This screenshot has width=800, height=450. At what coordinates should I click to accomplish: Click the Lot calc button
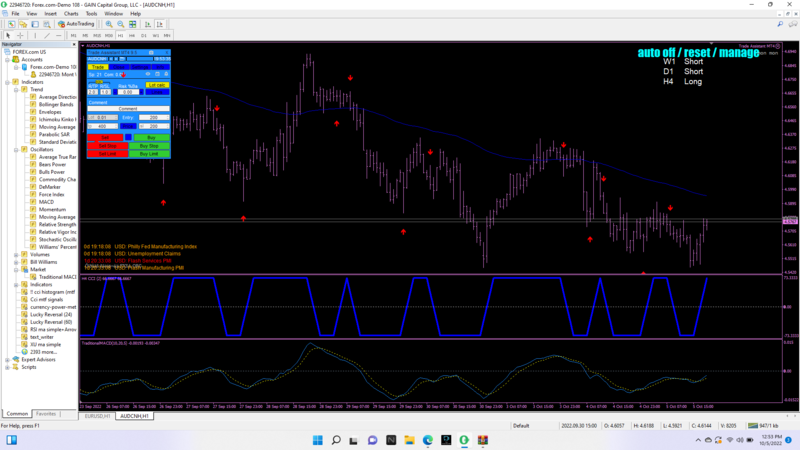click(158, 85)
